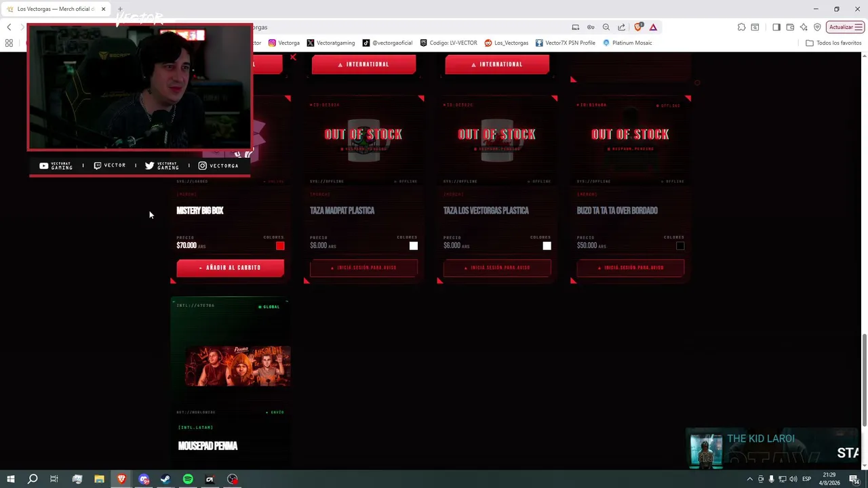
Task: Open Discord from the taskbar
Action: [144, 479]
